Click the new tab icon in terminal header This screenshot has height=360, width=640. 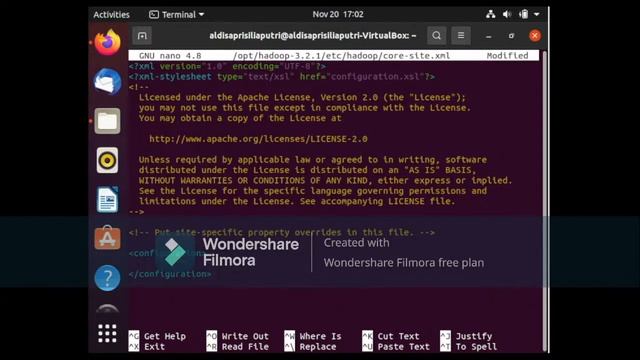point(142,36)
